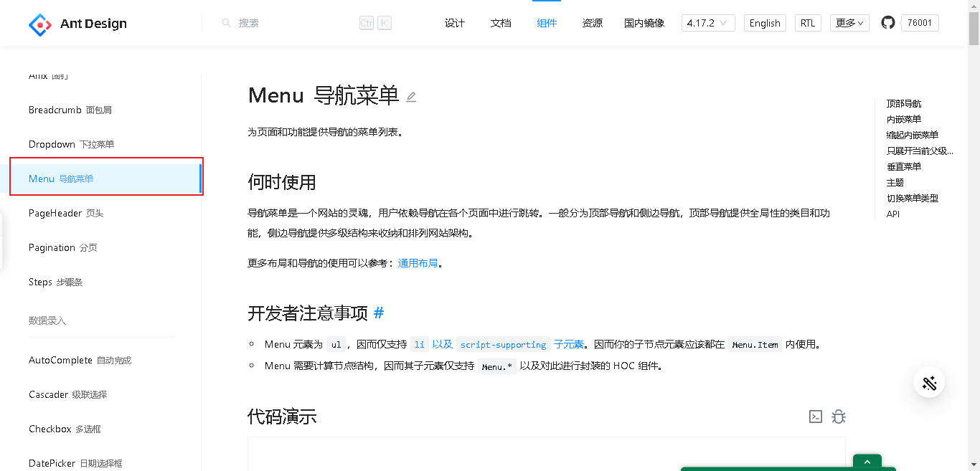Open Breadcrumb 面包屑 in sidebar

[x=70, y=110]
